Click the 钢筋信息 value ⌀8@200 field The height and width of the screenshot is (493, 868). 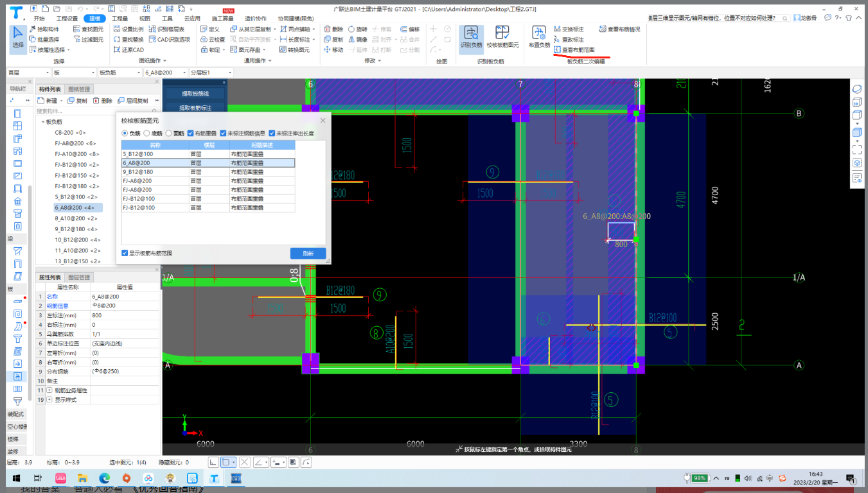click(x=125, y=306)
